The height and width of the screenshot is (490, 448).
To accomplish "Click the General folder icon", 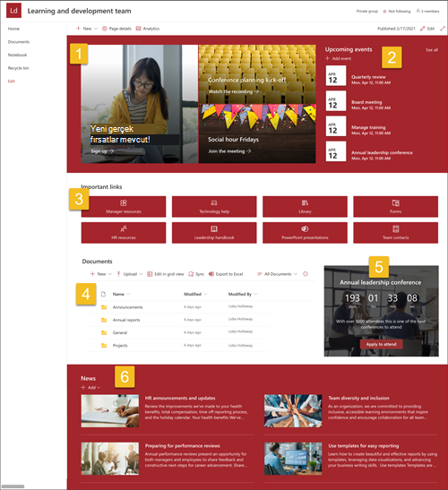I will click(x=104, y=333).
